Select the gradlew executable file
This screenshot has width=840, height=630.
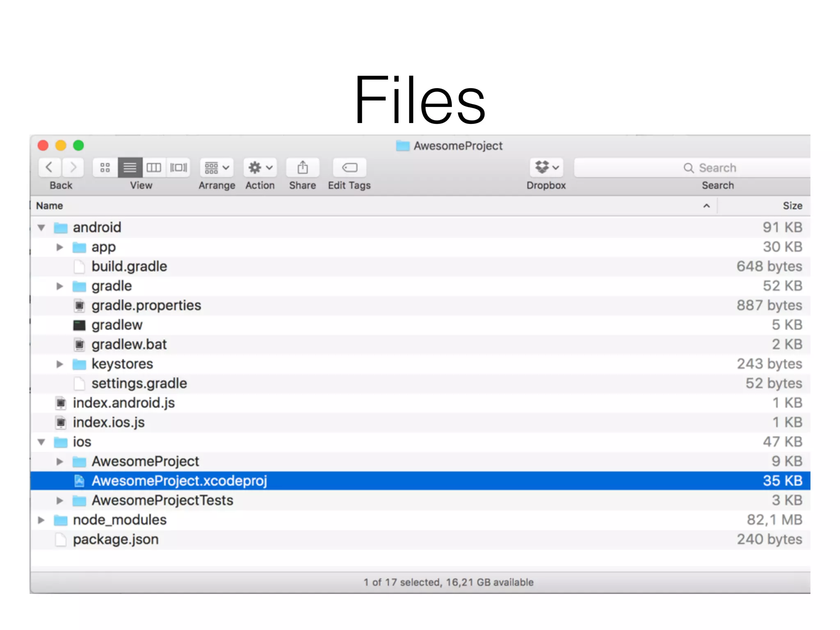point(117,325)
